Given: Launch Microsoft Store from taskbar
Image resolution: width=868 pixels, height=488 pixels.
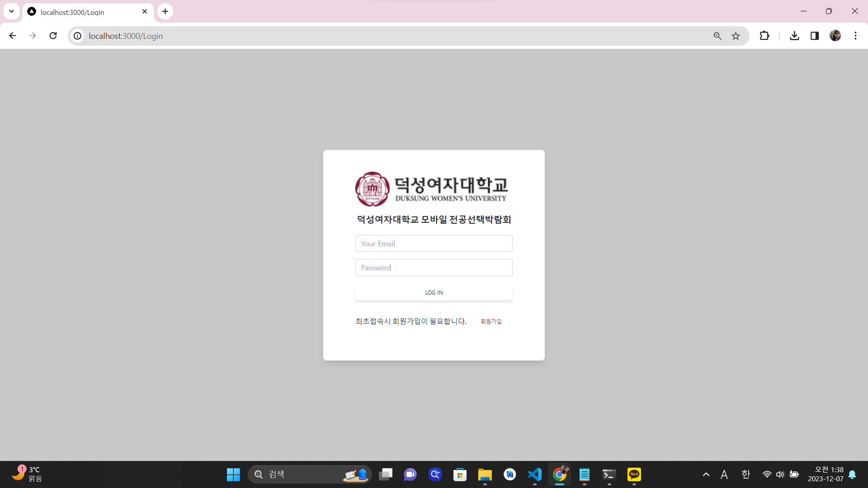Looking at the screenshot, I should point(460,474).
